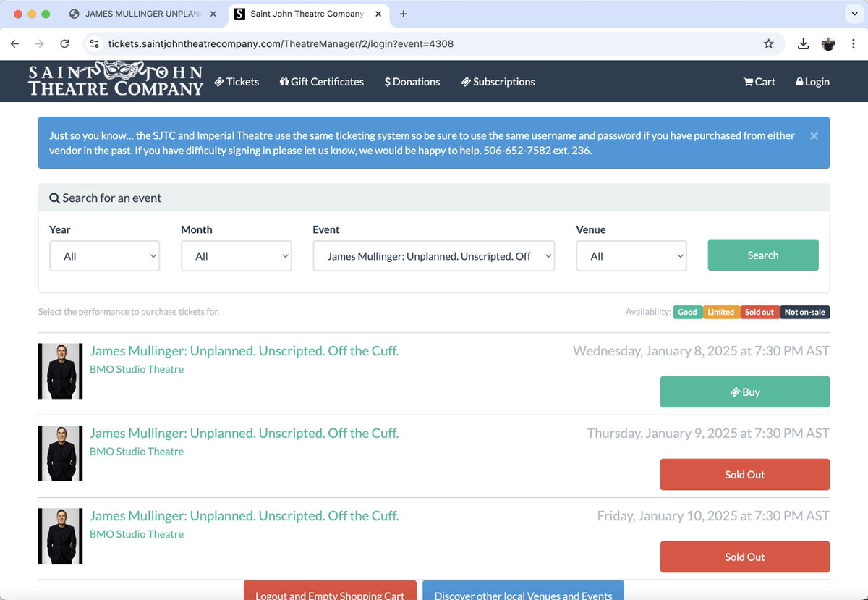Select the Saint John Theatre Company tab
The height and width of the screenshot is (600, 868).
pyautogui.click(x=307, y=14)
